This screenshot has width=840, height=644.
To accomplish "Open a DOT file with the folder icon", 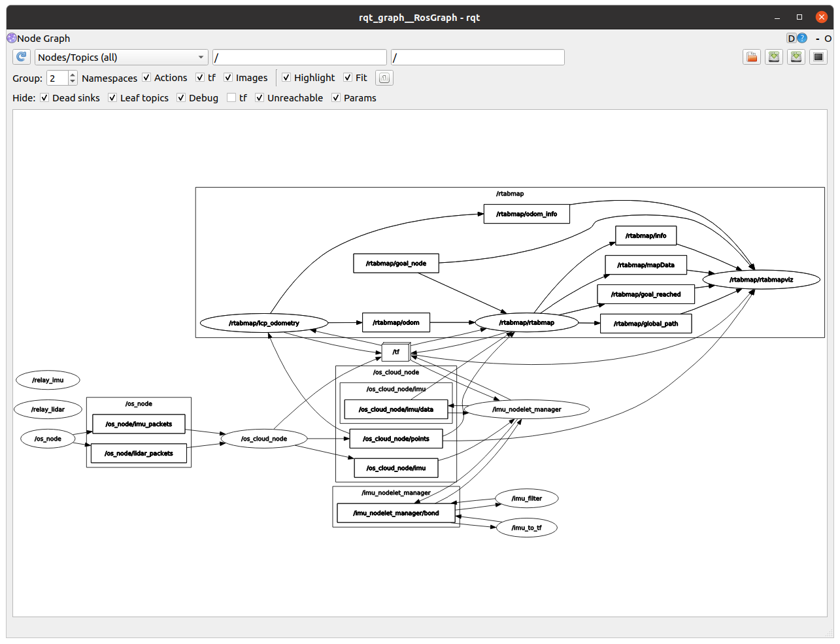I will 752,57.
